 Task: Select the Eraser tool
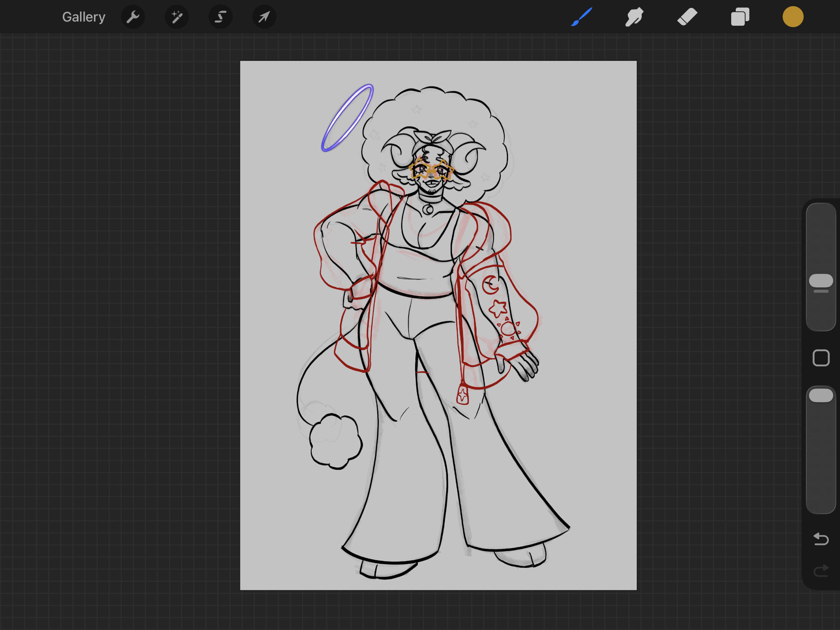point(687,17)
